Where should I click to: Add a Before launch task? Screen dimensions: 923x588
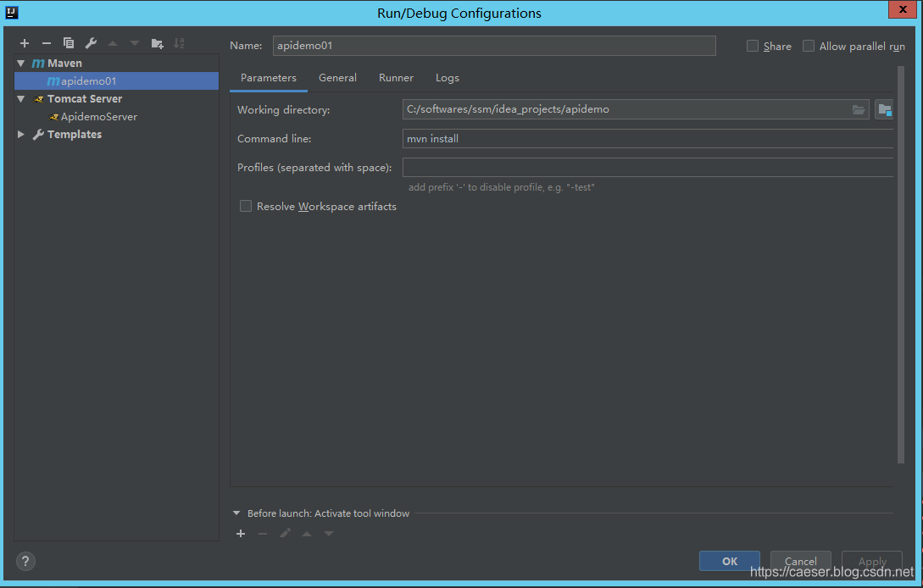coord(241,533)
